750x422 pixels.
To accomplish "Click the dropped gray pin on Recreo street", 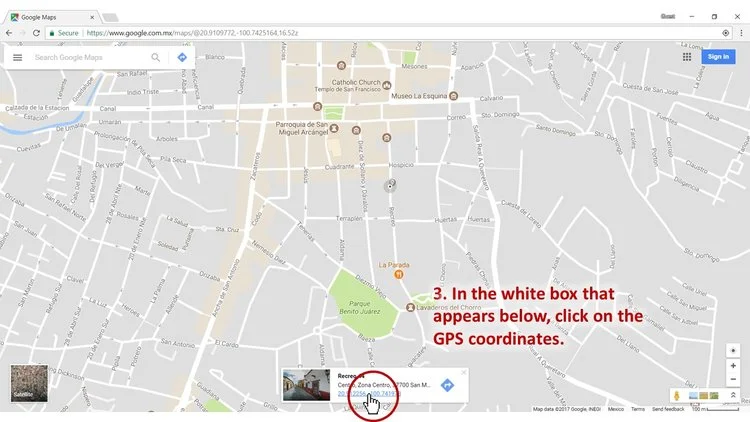I will 390,186.
